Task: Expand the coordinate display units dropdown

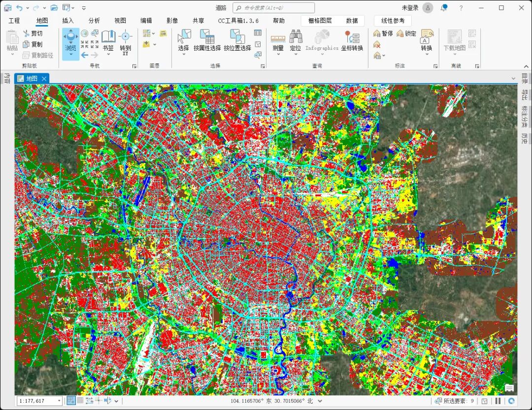Action: pos(320,401)
